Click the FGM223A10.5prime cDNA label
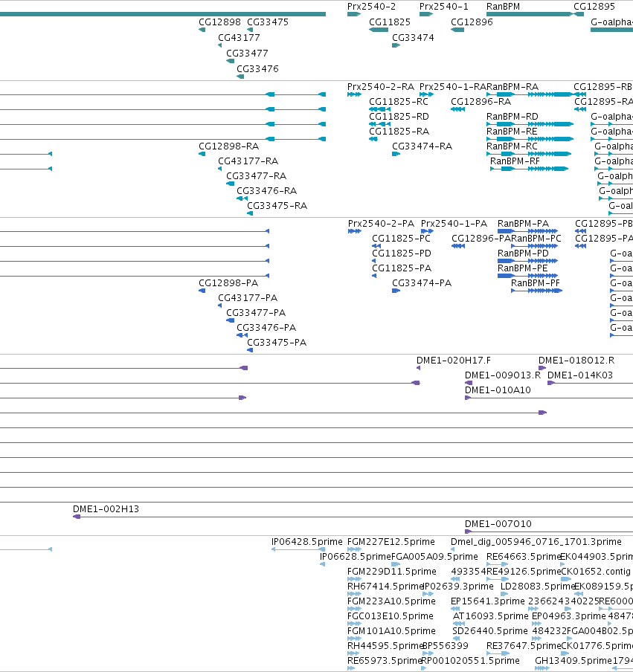Image resolution: width=633 pixels, height=672 pixels. (x=391, y=601)
